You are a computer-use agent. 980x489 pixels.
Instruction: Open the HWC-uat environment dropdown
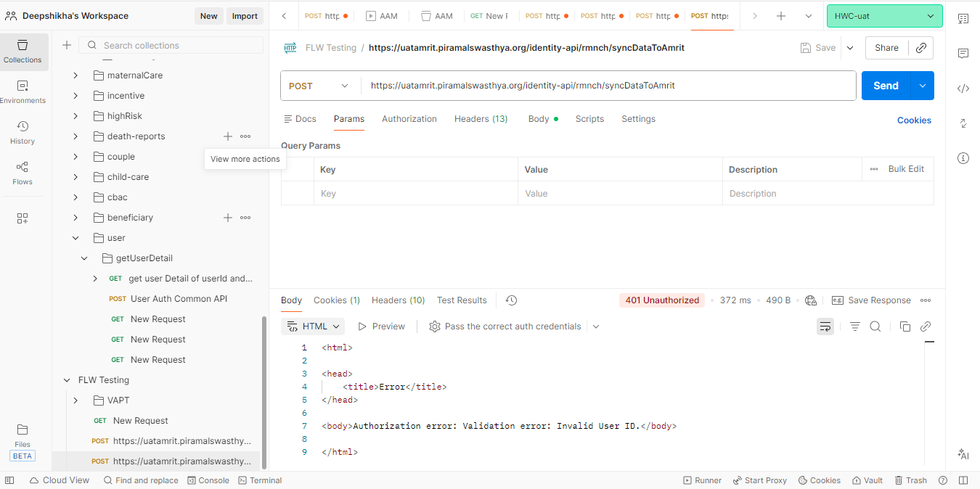[884, 16]
